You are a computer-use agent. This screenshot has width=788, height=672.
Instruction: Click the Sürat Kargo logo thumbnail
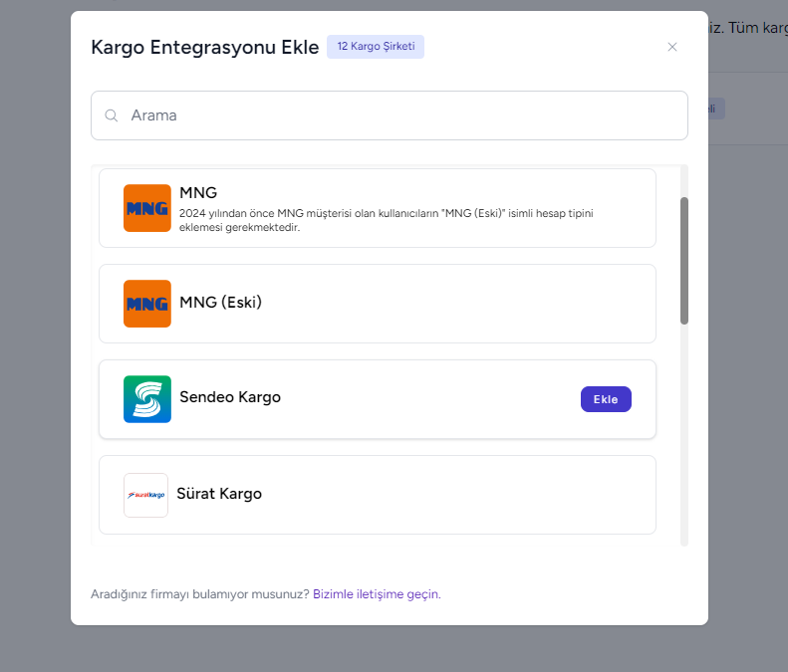coord(145,495)
